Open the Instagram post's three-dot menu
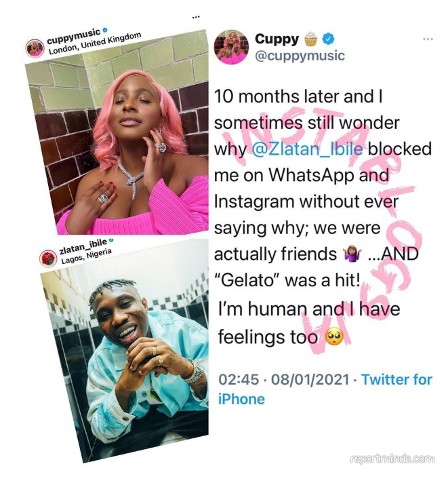 click(196, 17)
